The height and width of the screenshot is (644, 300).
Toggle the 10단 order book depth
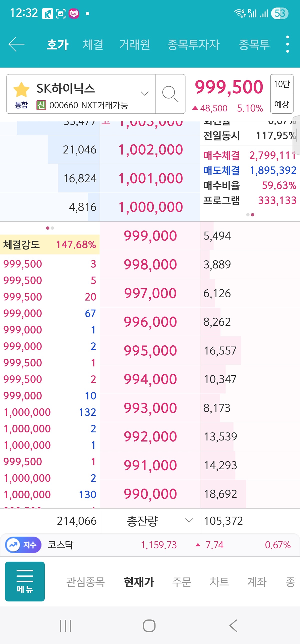282,84
